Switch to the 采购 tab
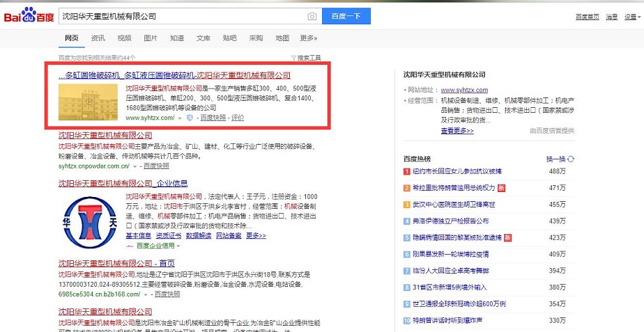 click(256, 38)
